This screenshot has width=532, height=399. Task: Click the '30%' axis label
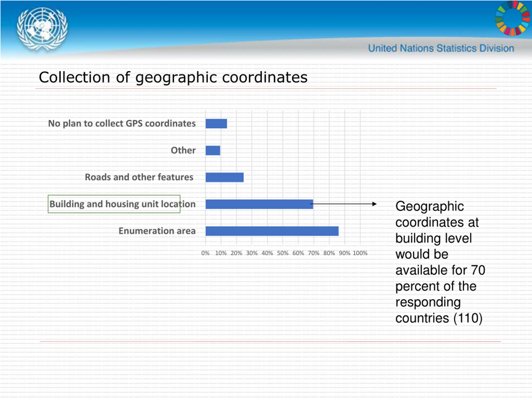click(x=252, y=253)
